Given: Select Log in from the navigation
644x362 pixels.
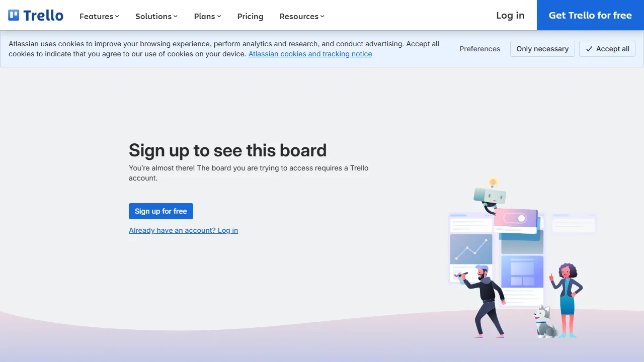Looking at the screenshot, I should click(x=510, y=16).
